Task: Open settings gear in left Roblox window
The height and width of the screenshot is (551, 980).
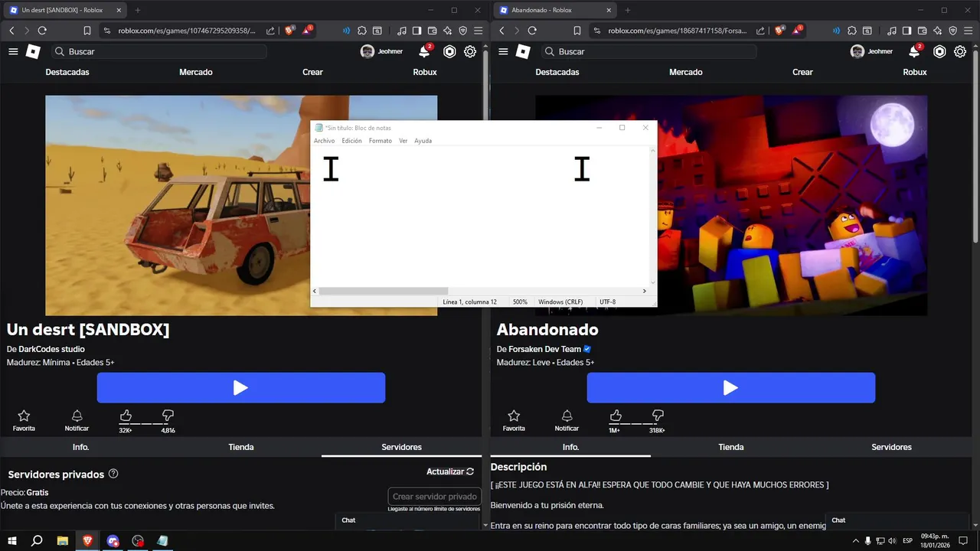Action: pyautogui.click(x=470, y=51)
